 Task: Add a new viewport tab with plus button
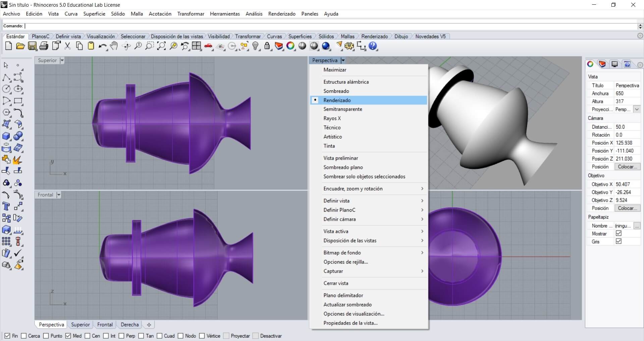149,325
